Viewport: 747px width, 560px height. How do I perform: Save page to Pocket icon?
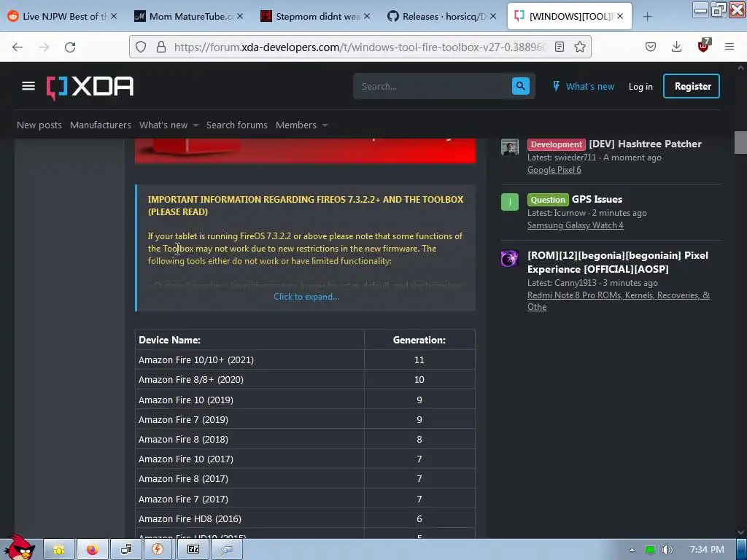[651, 47]
